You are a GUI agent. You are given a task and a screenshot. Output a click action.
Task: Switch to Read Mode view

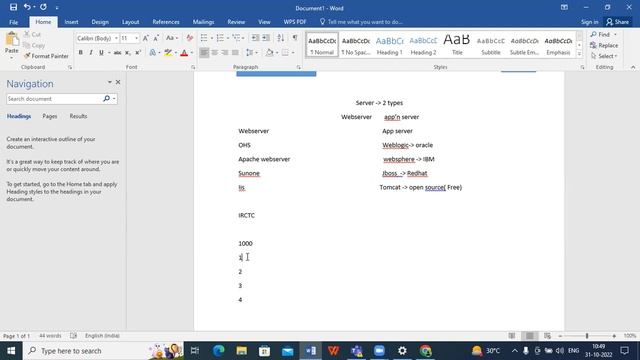pos(512,336)
